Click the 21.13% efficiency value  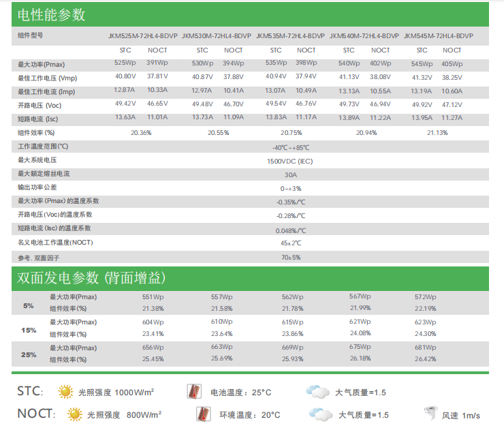coord(437,133)
